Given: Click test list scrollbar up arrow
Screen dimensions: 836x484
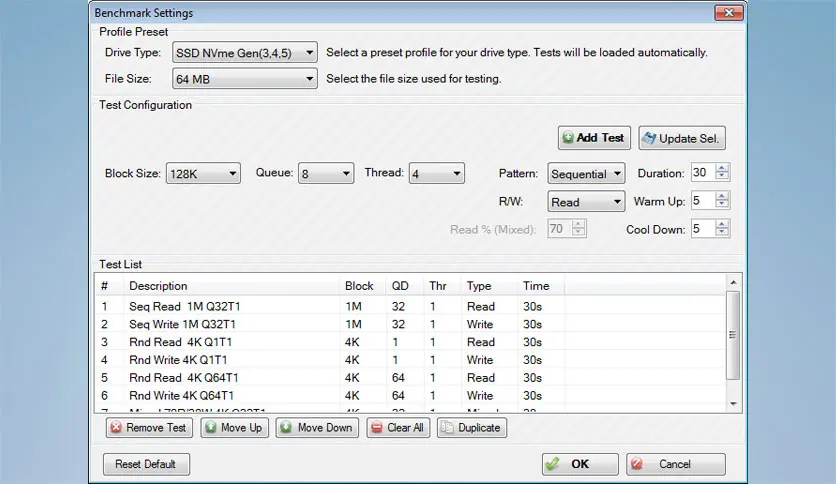Looking at the screenshot, I should coord(733,282).
